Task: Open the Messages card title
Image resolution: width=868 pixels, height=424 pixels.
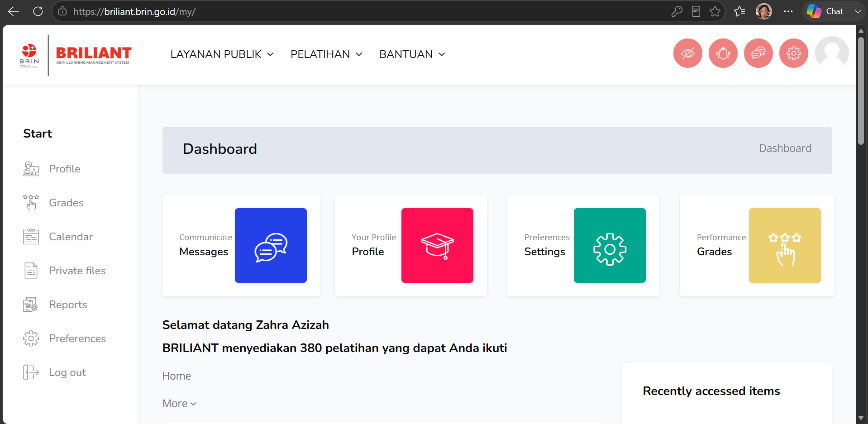Action: point(204,252)
